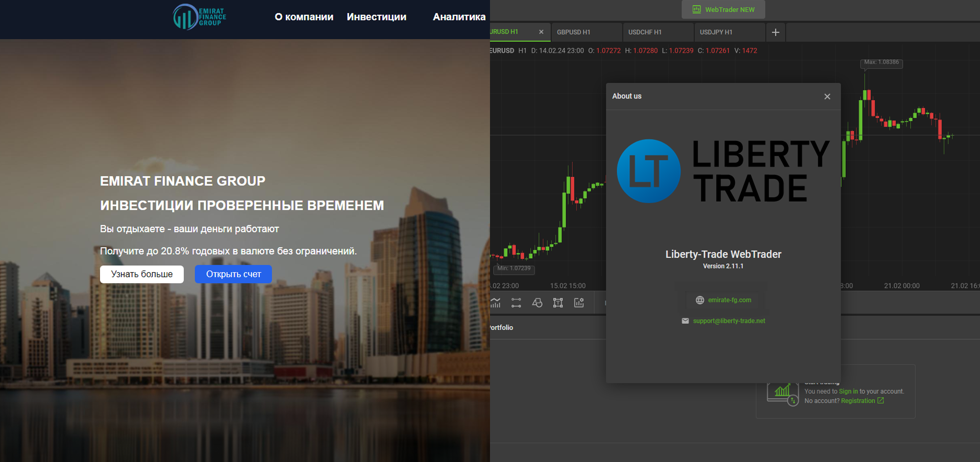Click the WebTrader NEW button
This screenshot has width=980, height=462.
point(723,9)
